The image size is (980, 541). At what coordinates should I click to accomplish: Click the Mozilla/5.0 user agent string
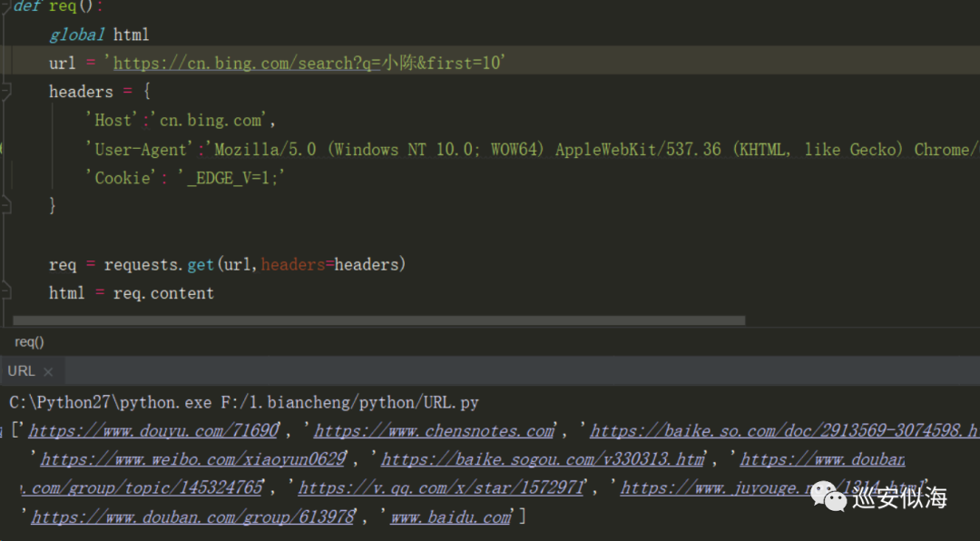click(591, 150)
